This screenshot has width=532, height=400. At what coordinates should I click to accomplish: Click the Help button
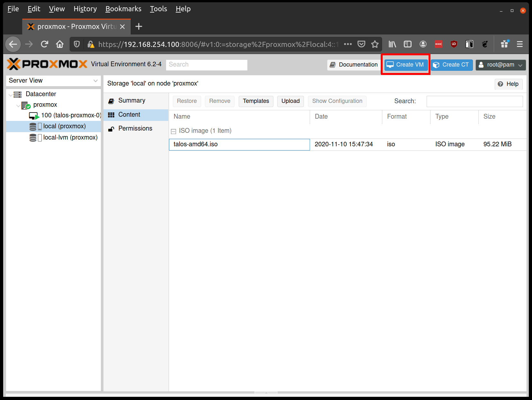pos(509,84)
